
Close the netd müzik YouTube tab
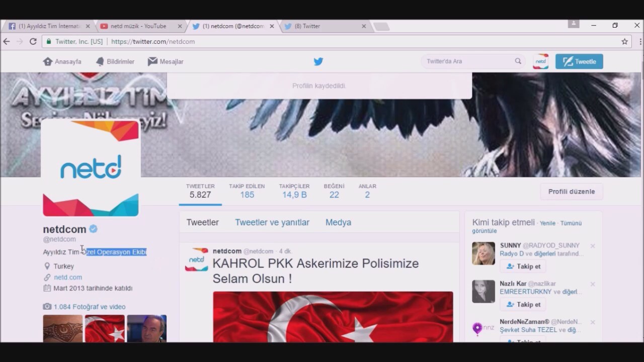pos(180,26)
